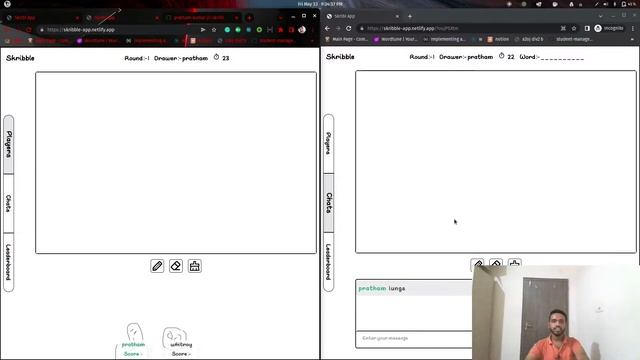Open 'Implementing a...' bookmark in right browser
This screenshot has height=360, width=640.
click(444, 39)
